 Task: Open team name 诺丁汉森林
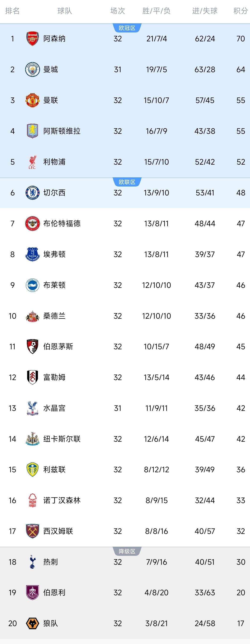[62, 501]
